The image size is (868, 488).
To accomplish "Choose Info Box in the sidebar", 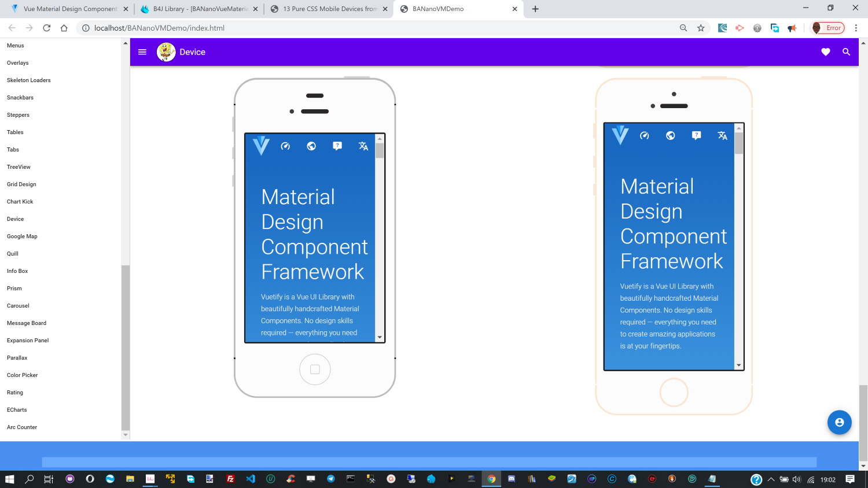I will point(17,271).
